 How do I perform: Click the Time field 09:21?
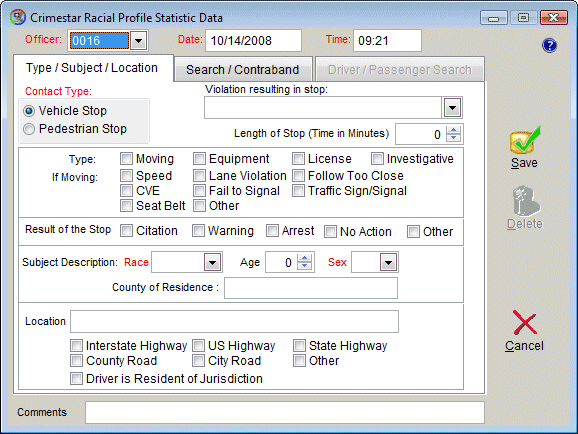pos(387,41)
